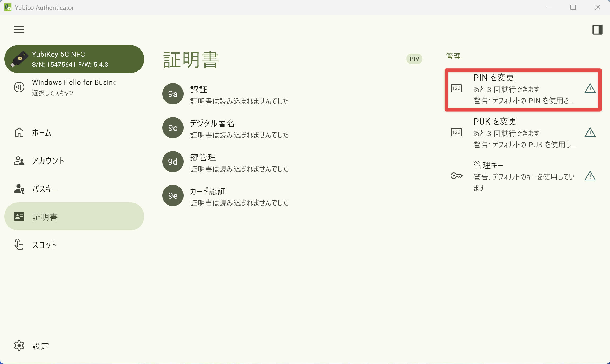Click the PIV chip label

(x=414, y=59)
